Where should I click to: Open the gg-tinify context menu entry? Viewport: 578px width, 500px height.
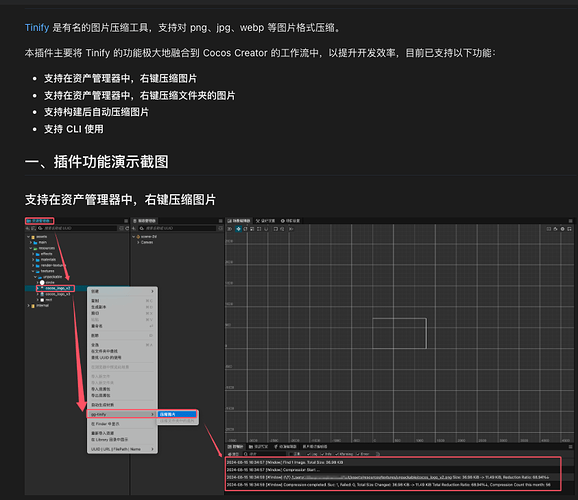122,414
